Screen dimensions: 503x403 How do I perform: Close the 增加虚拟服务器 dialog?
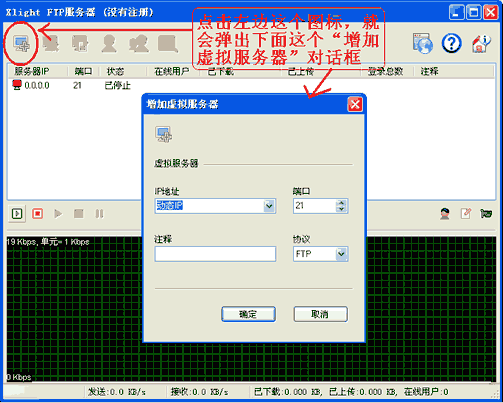(x=355, y=104)
